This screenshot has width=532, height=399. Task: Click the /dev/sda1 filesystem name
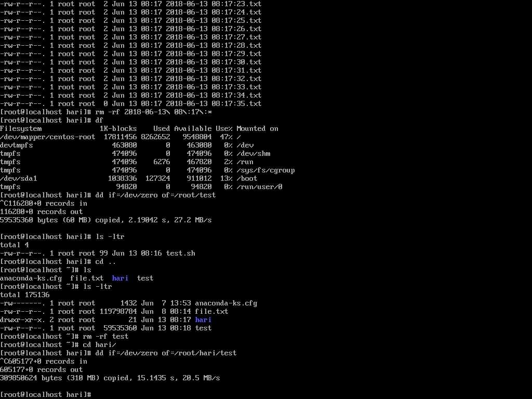coord(19,179)
